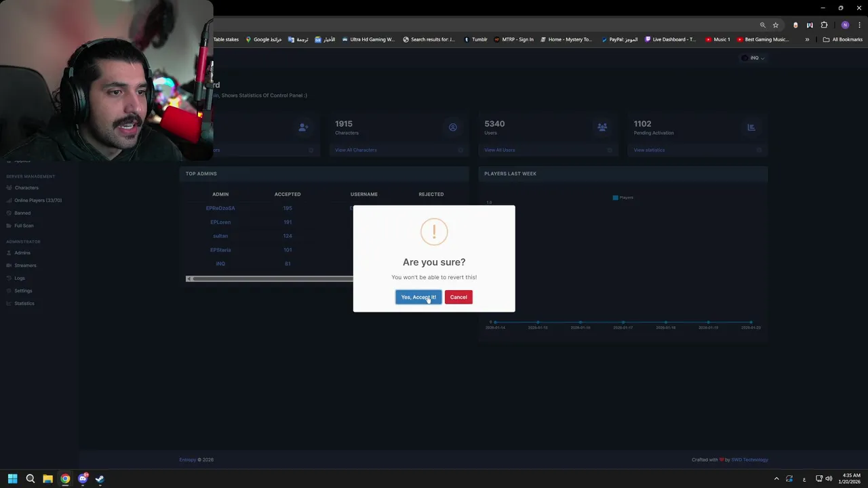The height and width of the screenshot is (488, 868).
Task: Click the Full Scan folder icon
Action: pos(9,226)
